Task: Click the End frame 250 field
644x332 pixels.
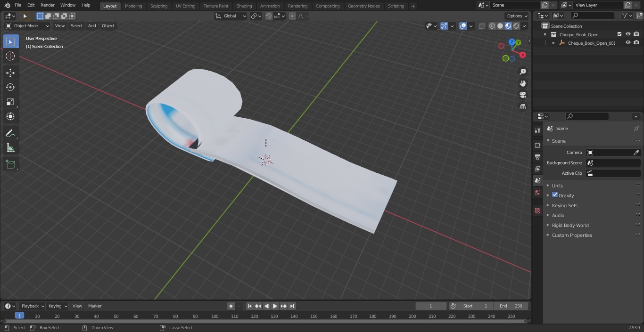Action: pyautogui.click(x=511, y=306)
